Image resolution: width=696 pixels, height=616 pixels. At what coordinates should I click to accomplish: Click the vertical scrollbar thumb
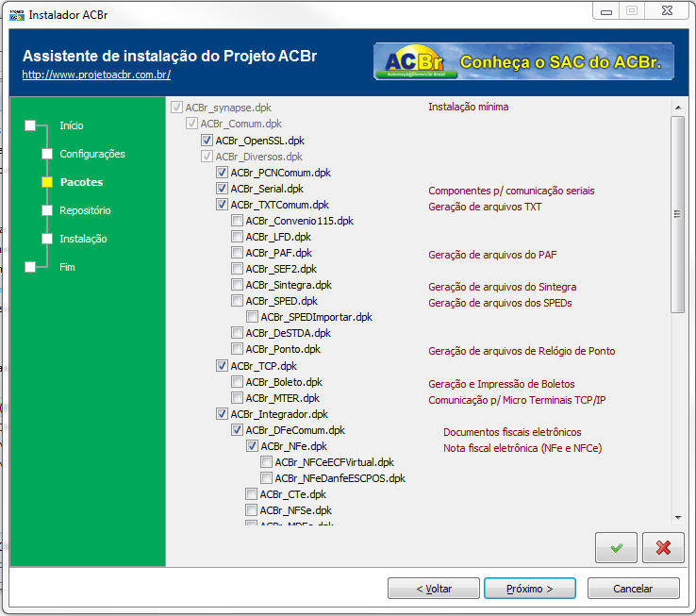678,214
